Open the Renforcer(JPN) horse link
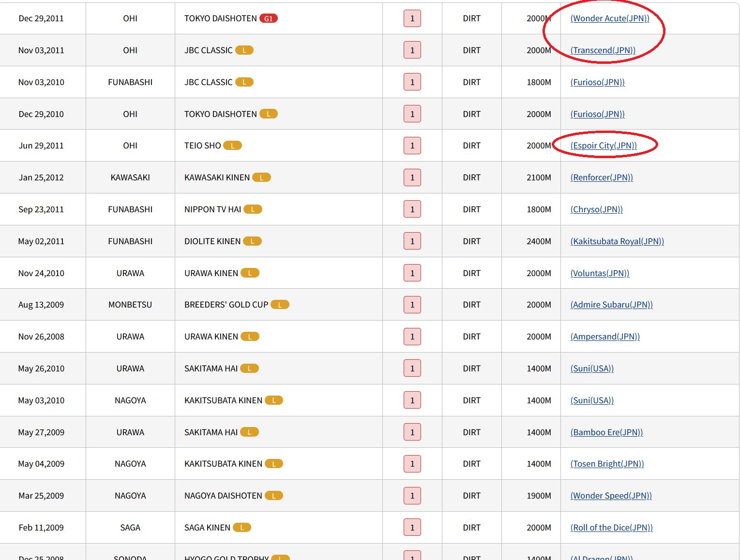The height and width of the screenshot is (560, 740). pyautogui.click(x=602, y=177)
